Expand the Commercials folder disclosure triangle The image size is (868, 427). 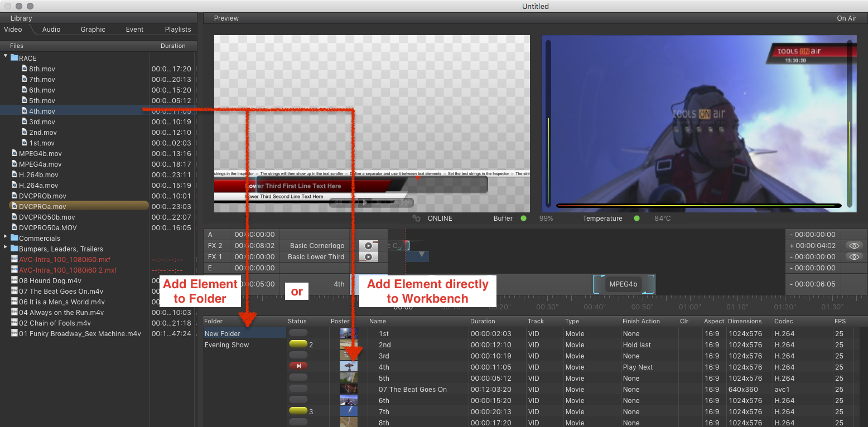[x=6, y=237]
